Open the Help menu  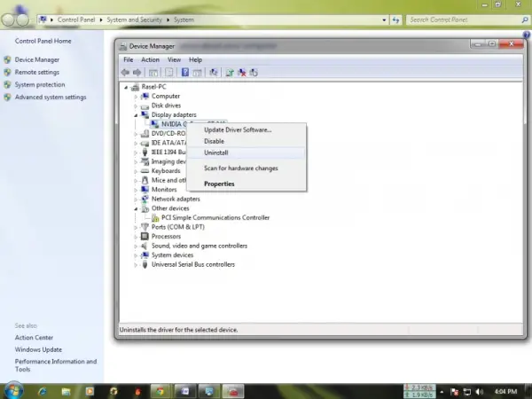[x=195, y=59]
